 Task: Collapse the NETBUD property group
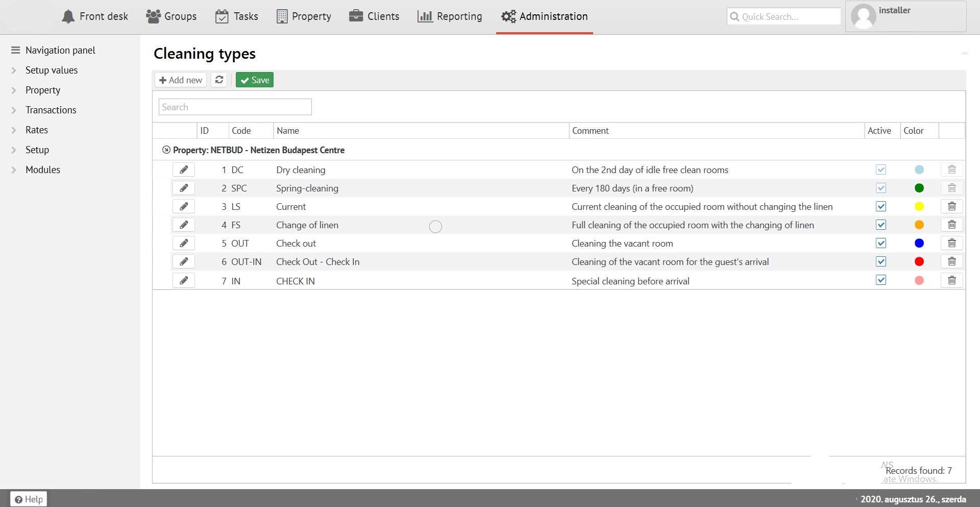(x=166, y=150)
